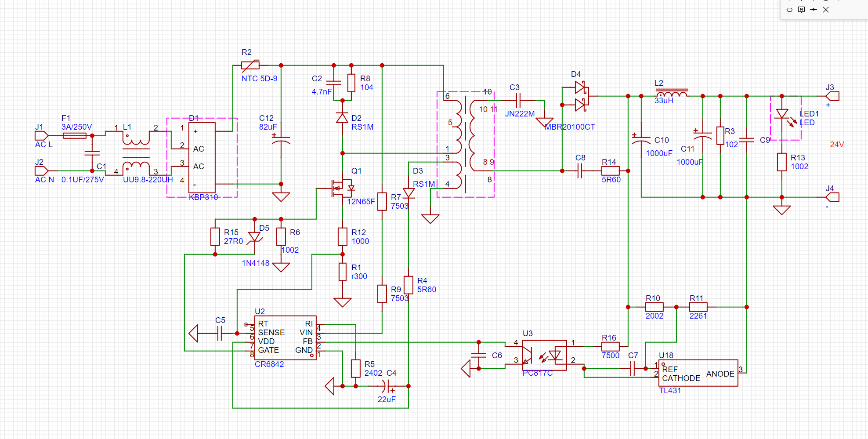Click the 1N4148 diode value label
Image resolution: width=868 pixels, height=439 pixels.
(256, 263)
